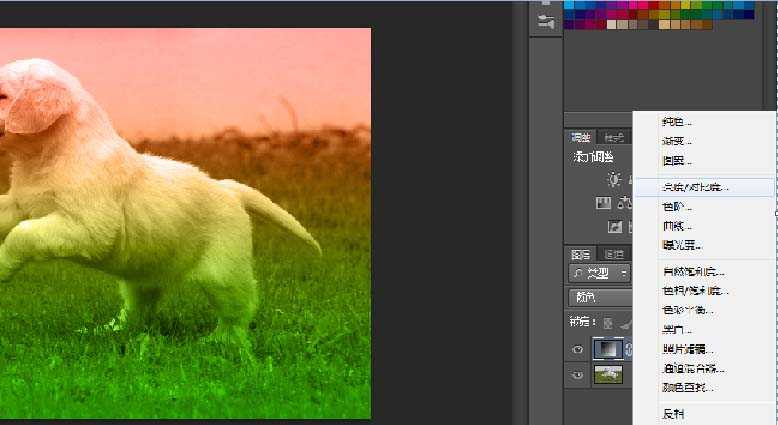Open the 类型 layer filter dropdown
Viewport: 778px width, 425px height.
tap(600, 273)
